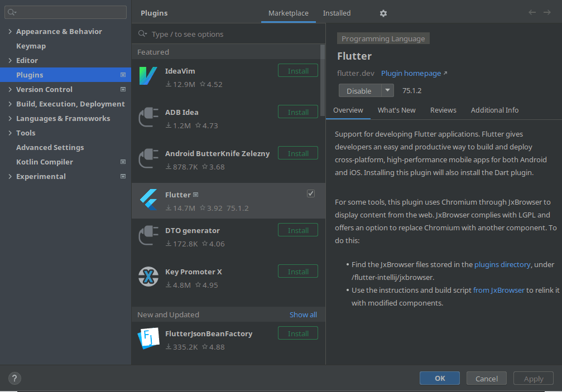Click the project-level icon beside Version Control
This screenshot has width=562, height=392.
pos(123,90)
